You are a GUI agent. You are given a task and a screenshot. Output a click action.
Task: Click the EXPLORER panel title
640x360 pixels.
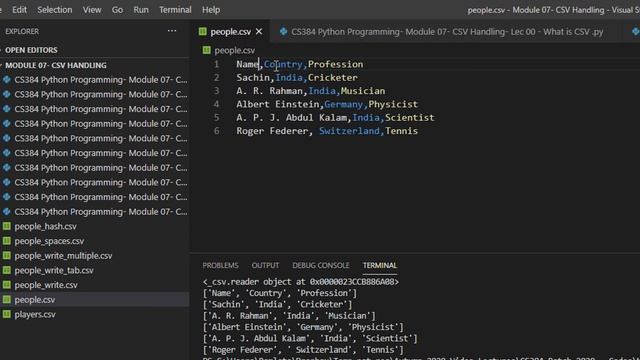[x=22, y=31]
